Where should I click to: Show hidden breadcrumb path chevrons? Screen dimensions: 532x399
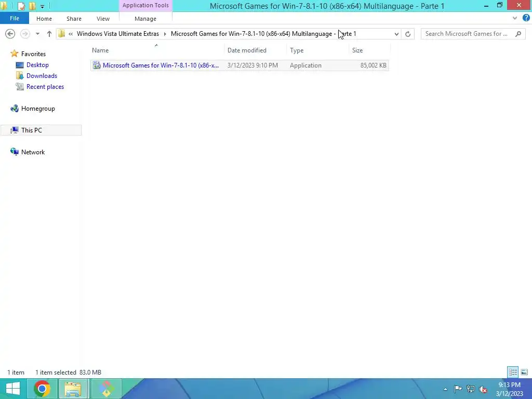pyautogui.click(x=71, y=34)
